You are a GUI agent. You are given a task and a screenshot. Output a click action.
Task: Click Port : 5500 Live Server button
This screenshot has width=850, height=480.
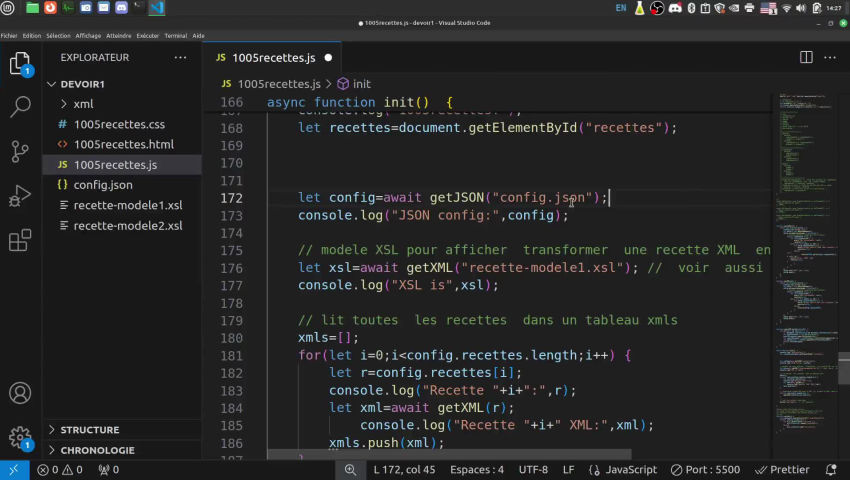pos(705,470)
